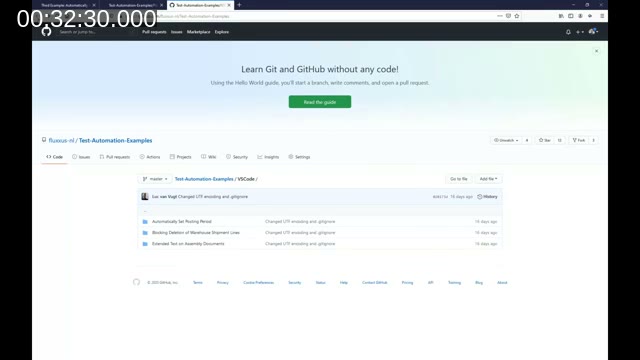640x360 pixels.
Task: Dismiss the Learn Git banner
Action: click(x=596, y=51)
